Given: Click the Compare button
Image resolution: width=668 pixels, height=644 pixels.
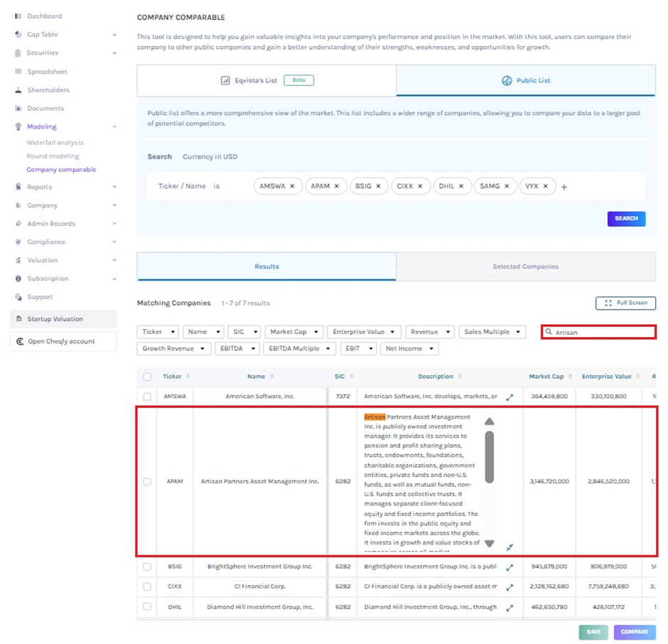Looking at the screenshot, I should (x=634, y=632).
